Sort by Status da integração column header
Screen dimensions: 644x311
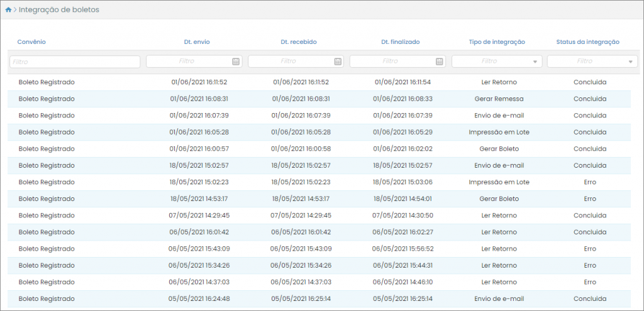coord(588,42)
